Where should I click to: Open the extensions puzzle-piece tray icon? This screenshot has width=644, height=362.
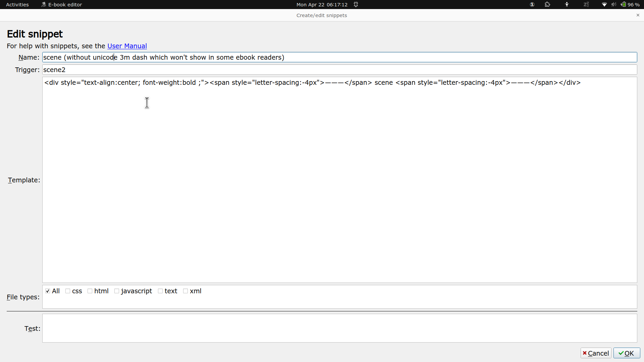(547, 5)
